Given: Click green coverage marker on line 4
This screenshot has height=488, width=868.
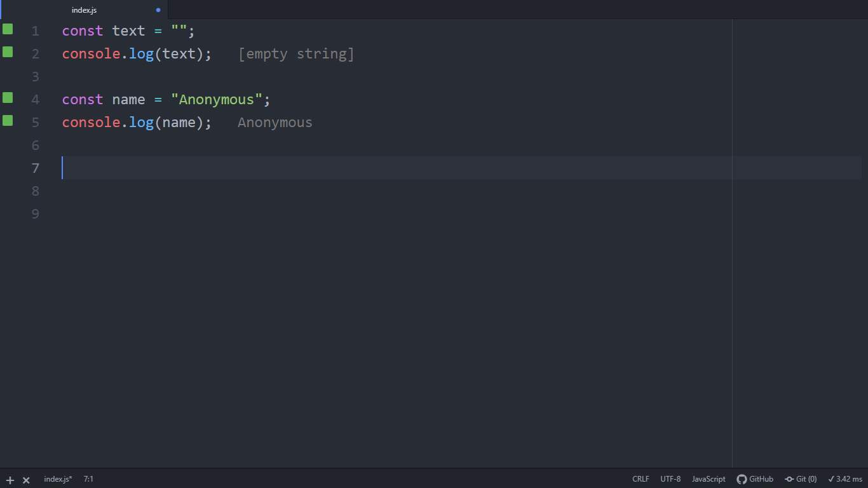Looking at the screenshot, I should (x=8, y=98).
